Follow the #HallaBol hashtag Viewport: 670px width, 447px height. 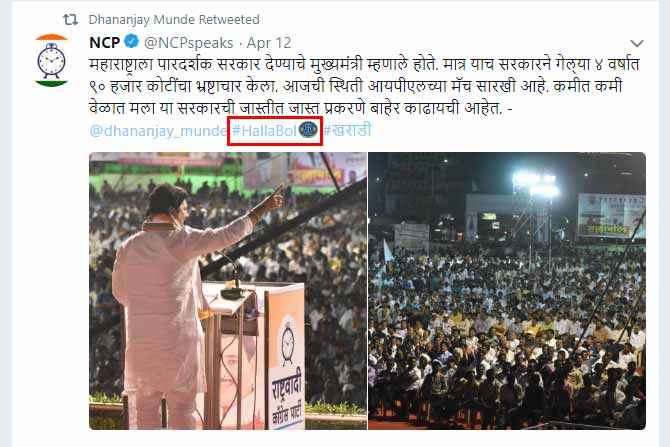264,130
